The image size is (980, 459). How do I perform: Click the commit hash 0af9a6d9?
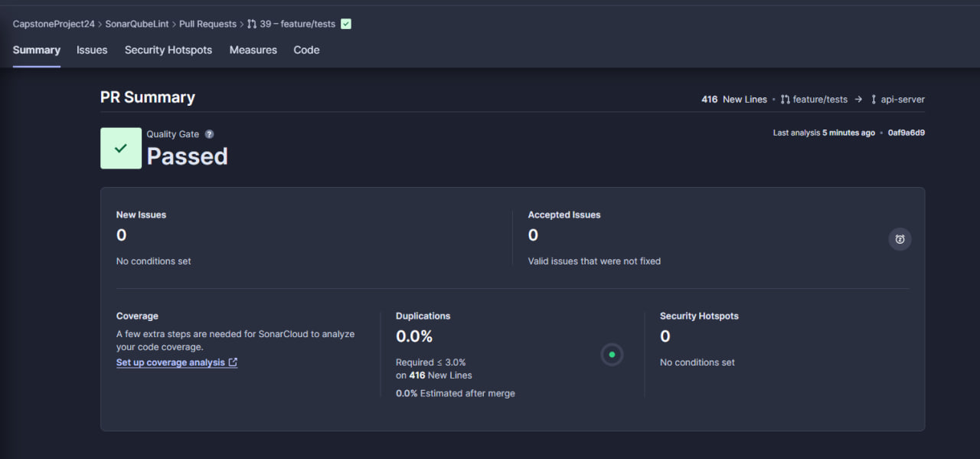click(906, 133)
